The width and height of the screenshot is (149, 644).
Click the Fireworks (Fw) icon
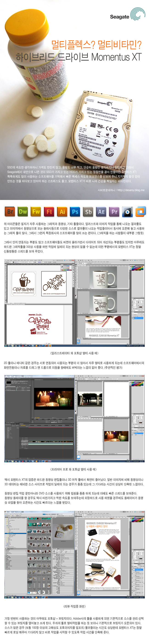[36, 212]
